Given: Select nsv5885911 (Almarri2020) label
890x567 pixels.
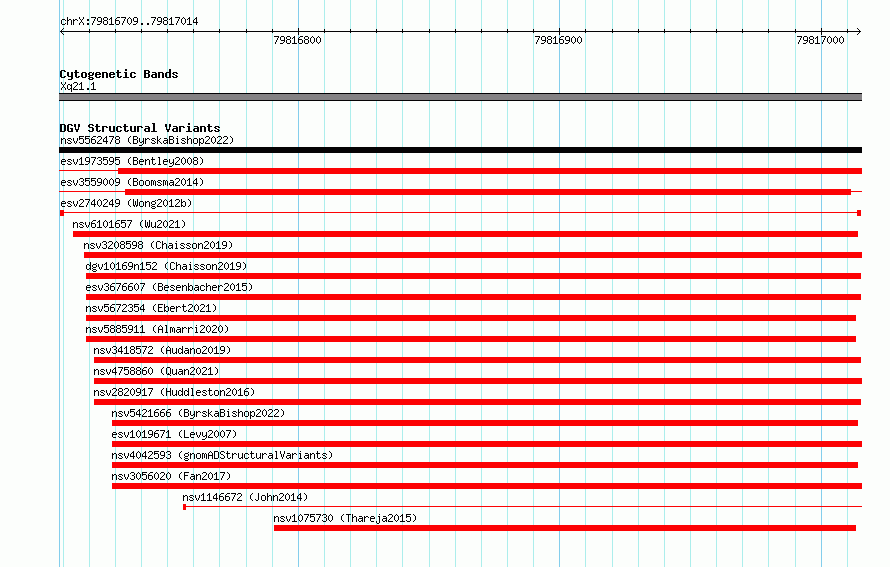Looking at the screenshot, I should click(157, 329).
